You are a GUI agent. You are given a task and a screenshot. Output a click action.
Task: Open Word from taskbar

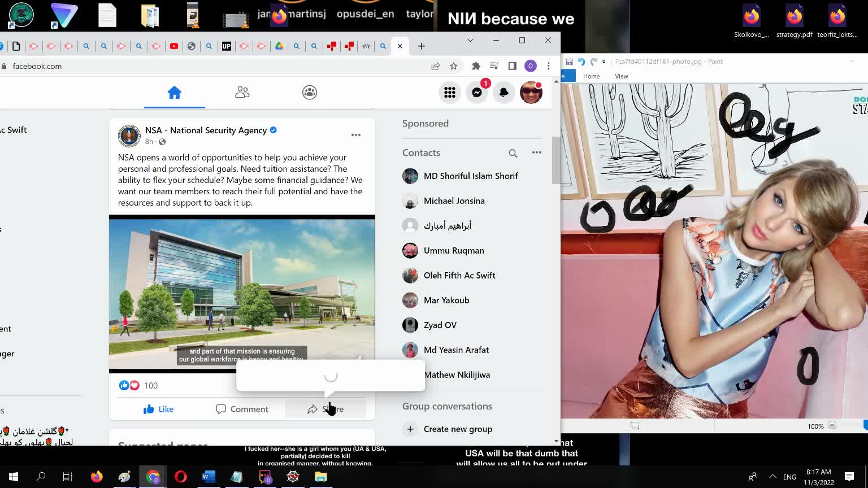[209, 477]
